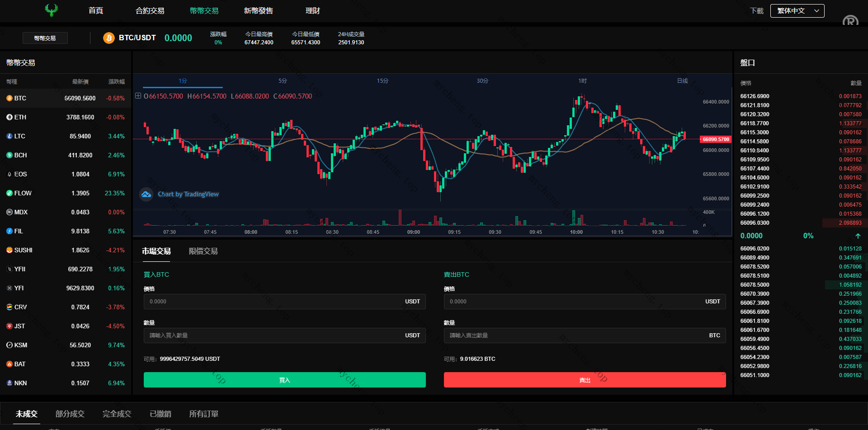868x430 pixels.
Task: Click the 66090.5700 price marker on chart axis
Action: (716, 139)
